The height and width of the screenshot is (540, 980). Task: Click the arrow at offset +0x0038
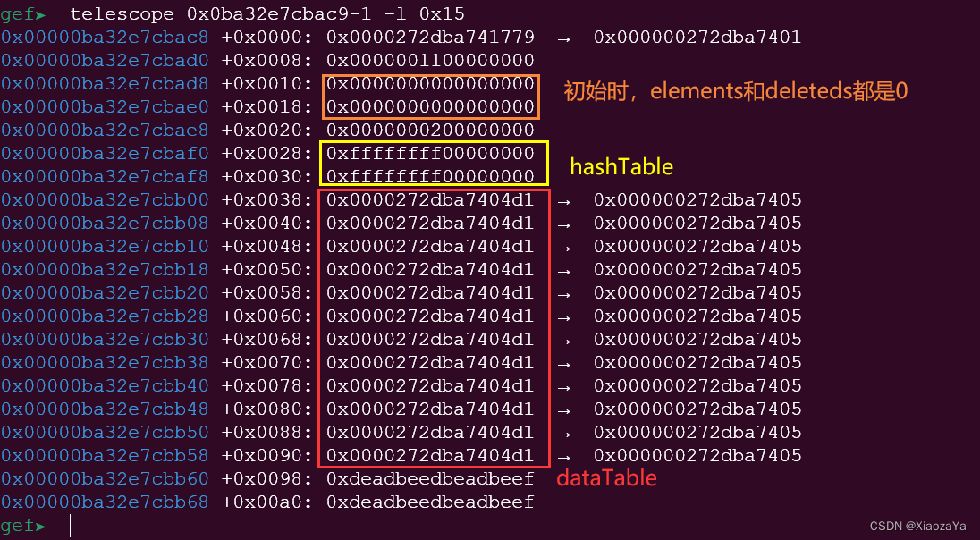[563, 201]
